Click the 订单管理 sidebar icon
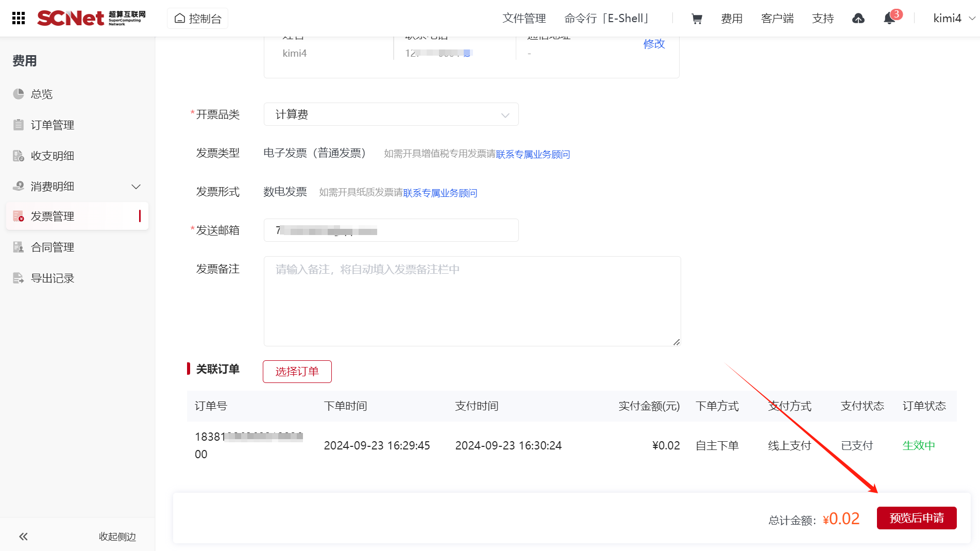The width and height of the screenshot is (980, 551). (x=19, y=125)
